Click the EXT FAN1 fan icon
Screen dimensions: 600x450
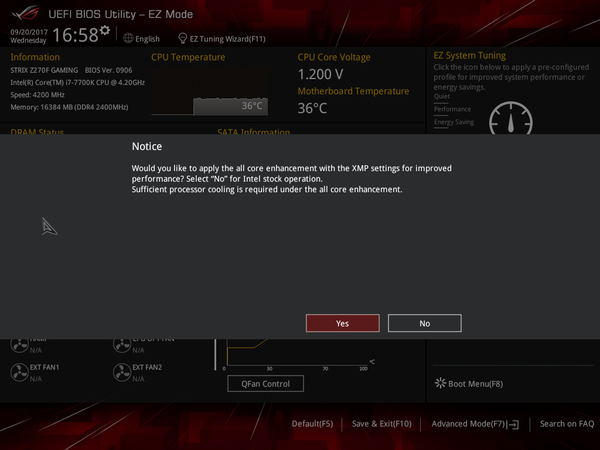click(x=19, y=372)
